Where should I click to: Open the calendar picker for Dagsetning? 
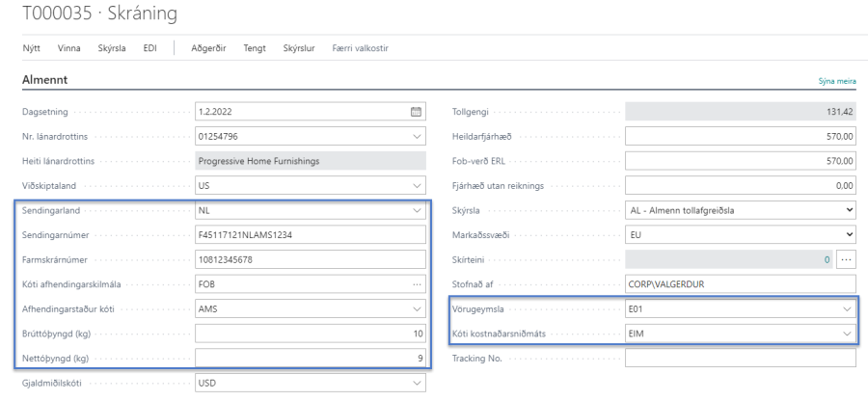tap(417, 110)
